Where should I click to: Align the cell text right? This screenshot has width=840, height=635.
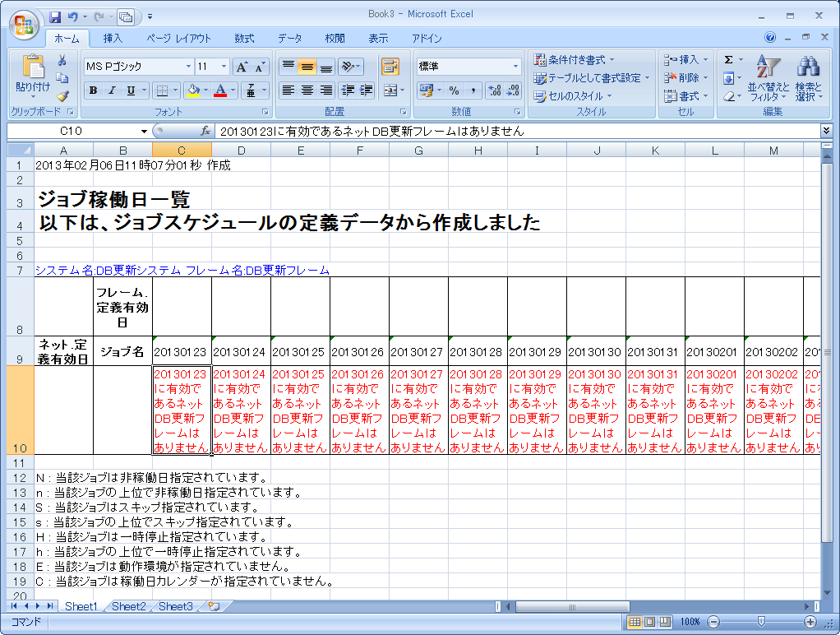325,90
